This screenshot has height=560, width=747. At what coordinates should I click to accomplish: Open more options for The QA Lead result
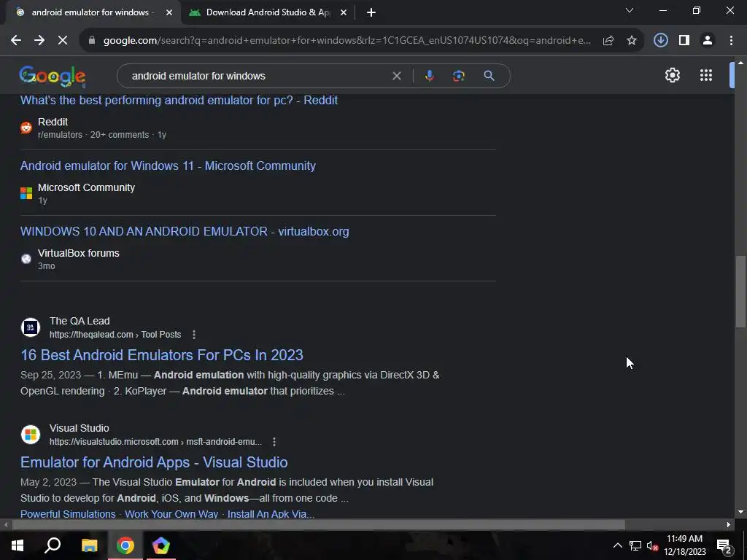click(194, 335)
